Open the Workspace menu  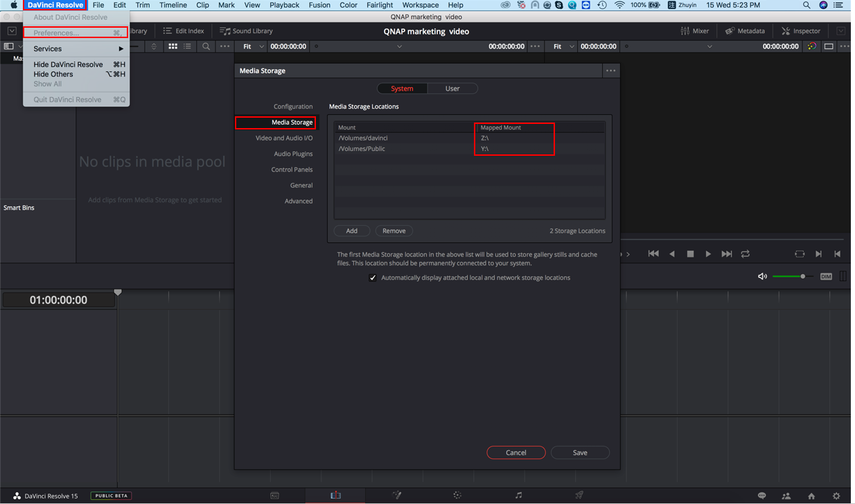421,5
